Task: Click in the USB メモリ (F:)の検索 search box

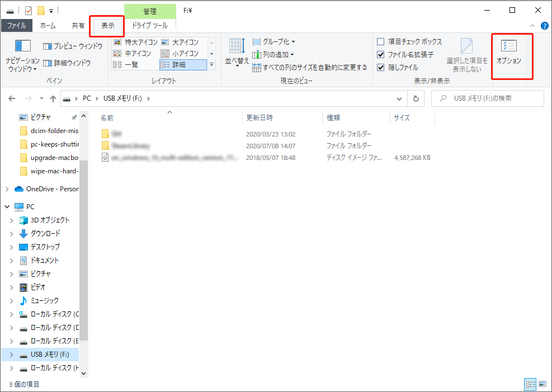Action: coord(488,98)
